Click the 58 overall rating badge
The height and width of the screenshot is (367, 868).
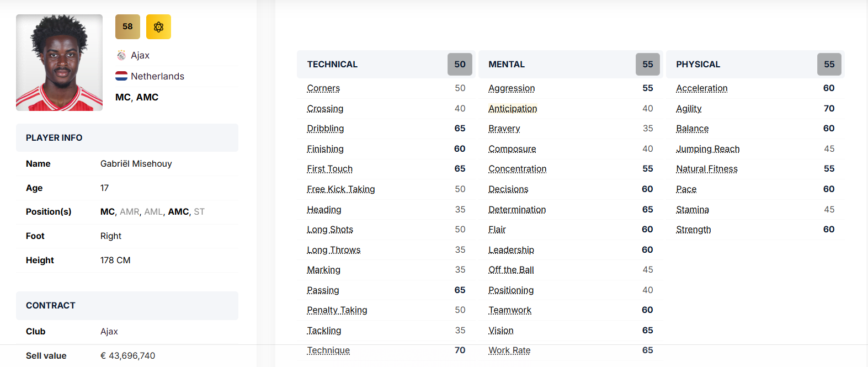pos(127,26)
